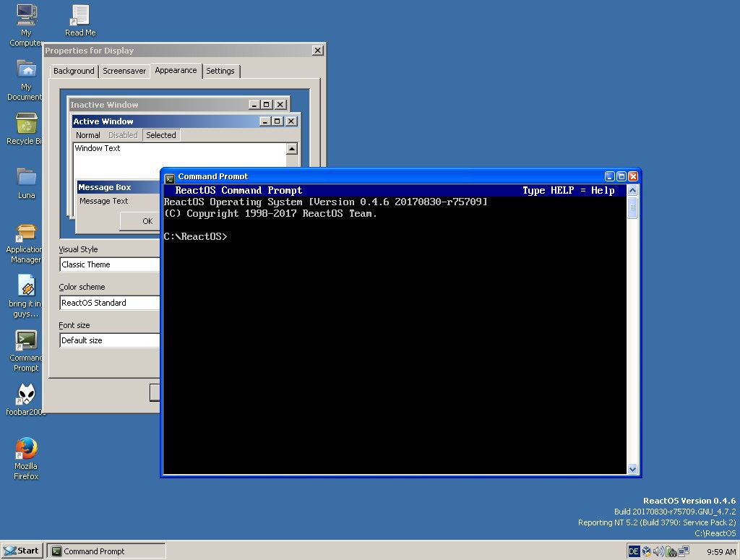Click the Inactive Window preview title bar
Screen dimensions: 740x560
tap(158, 105)
